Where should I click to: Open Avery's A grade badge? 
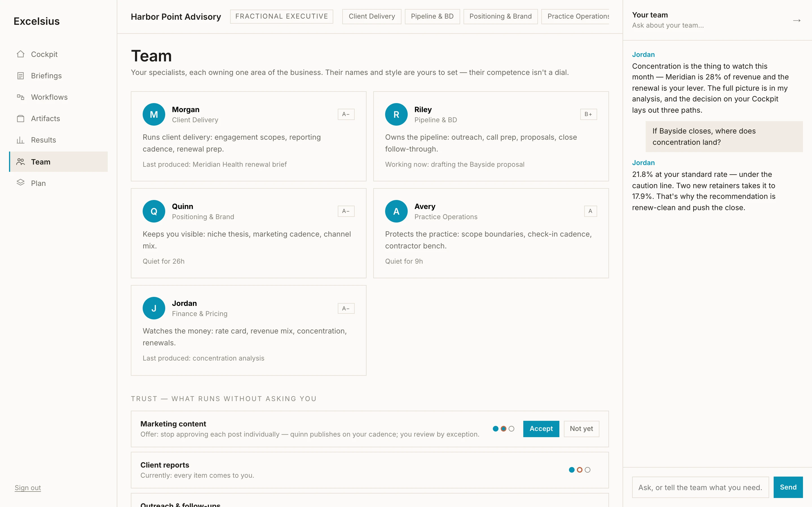[590, 211]
